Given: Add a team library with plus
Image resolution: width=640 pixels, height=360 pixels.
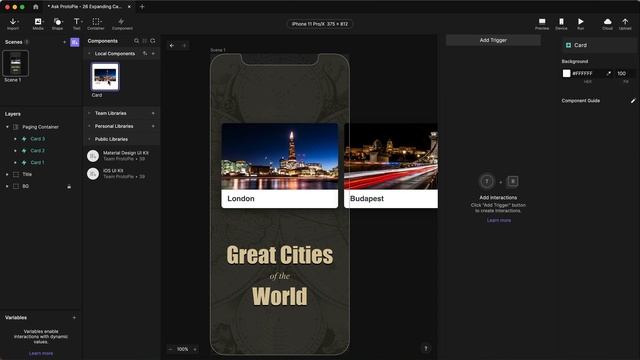Looking at the screenshot, I should click(x=153, y=113).
